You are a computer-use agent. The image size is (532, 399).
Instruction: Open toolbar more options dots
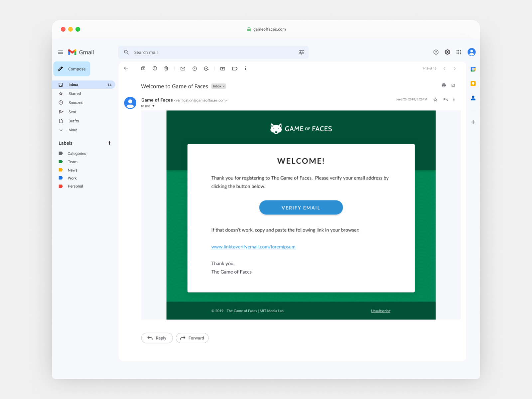(245, 68)
